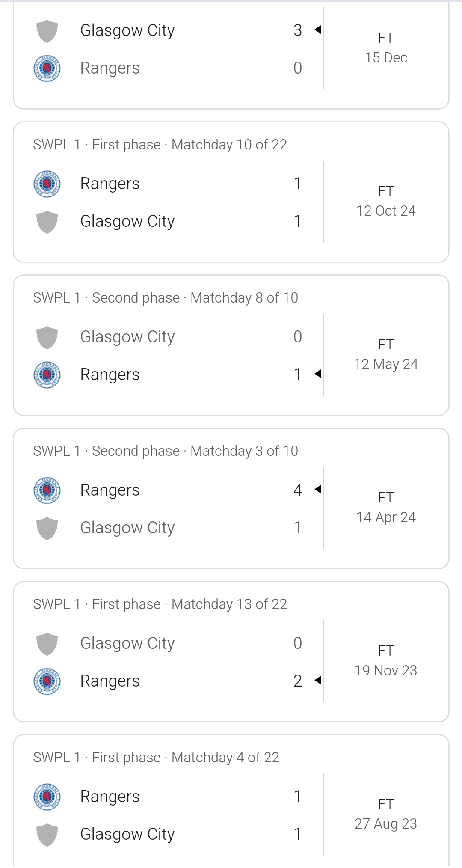Click Glasgow City's shield in the 12 May 24 match
Viewport: 462px width, 868px height.
[47, 337]
